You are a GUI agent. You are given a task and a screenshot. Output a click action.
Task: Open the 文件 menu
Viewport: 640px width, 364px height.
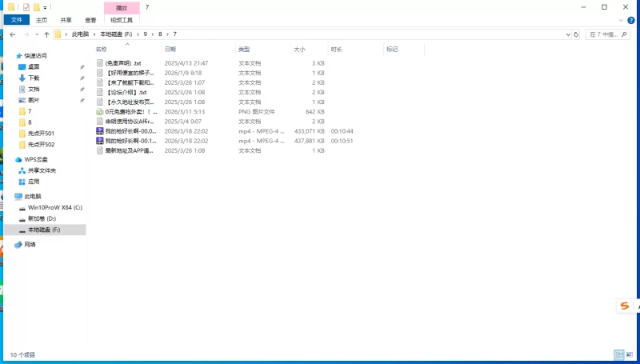[17, 20]
